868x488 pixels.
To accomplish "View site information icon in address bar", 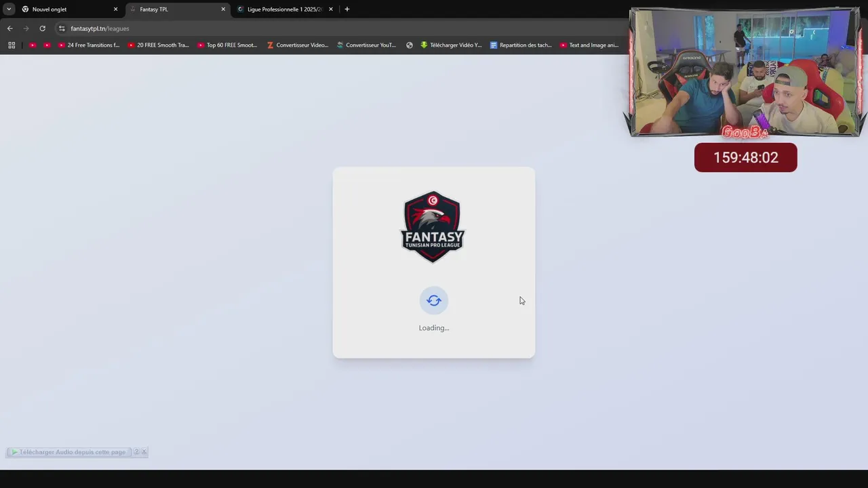I will [62, 28].
